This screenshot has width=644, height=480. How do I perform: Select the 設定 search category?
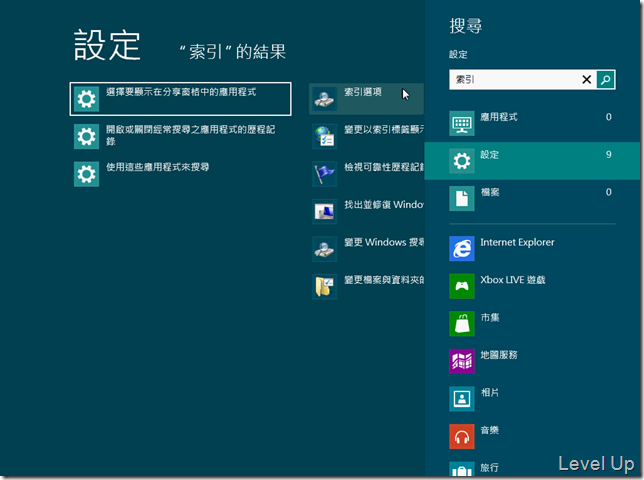tap(532, 161)
